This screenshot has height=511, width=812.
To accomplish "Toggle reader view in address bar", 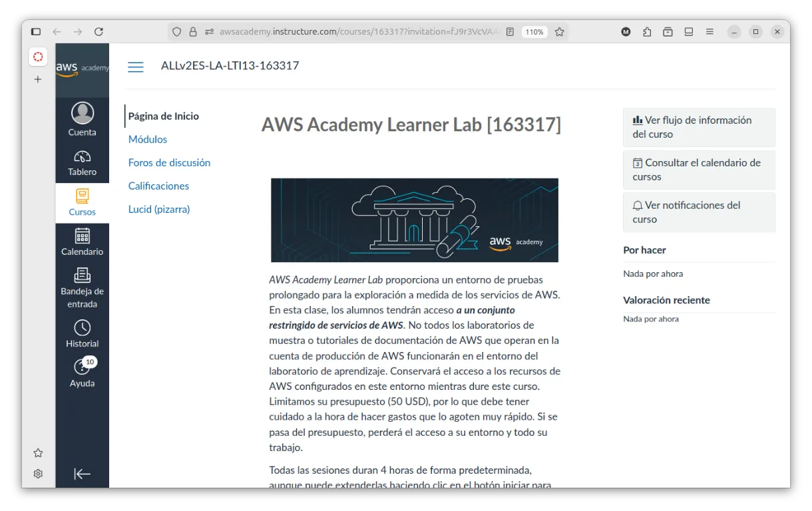I will [x=510, y=32].
